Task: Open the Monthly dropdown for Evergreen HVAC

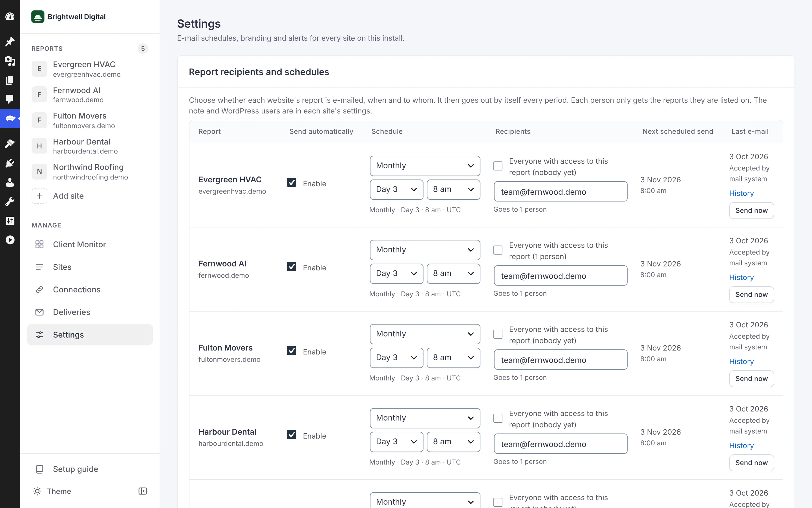Action: pyautogui.click(x=425, y=166)
